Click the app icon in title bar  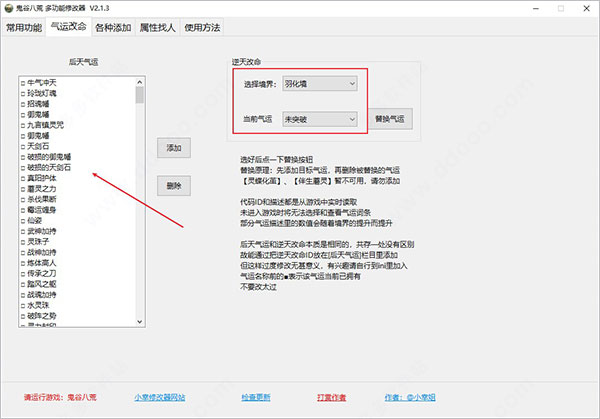9,8
